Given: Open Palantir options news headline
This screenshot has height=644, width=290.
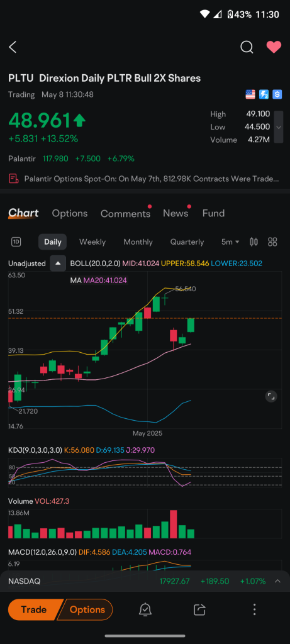Looking at the screenshot, I should tap(152, 179).
